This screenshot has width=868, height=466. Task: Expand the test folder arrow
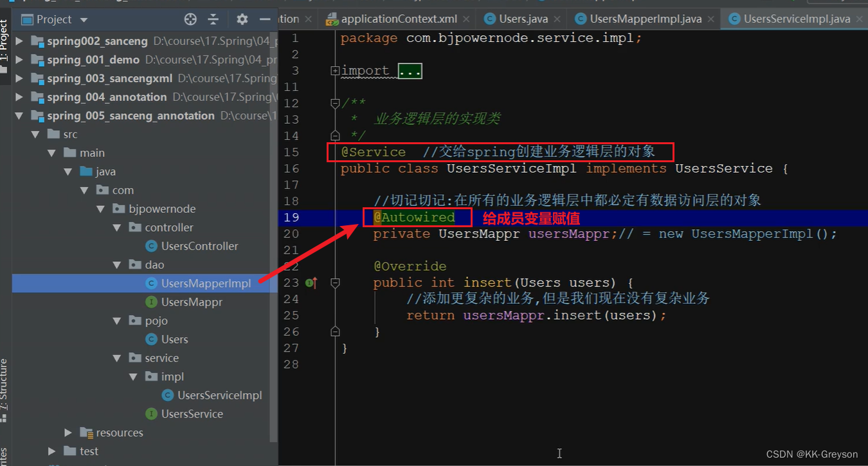tap(52, 452)
